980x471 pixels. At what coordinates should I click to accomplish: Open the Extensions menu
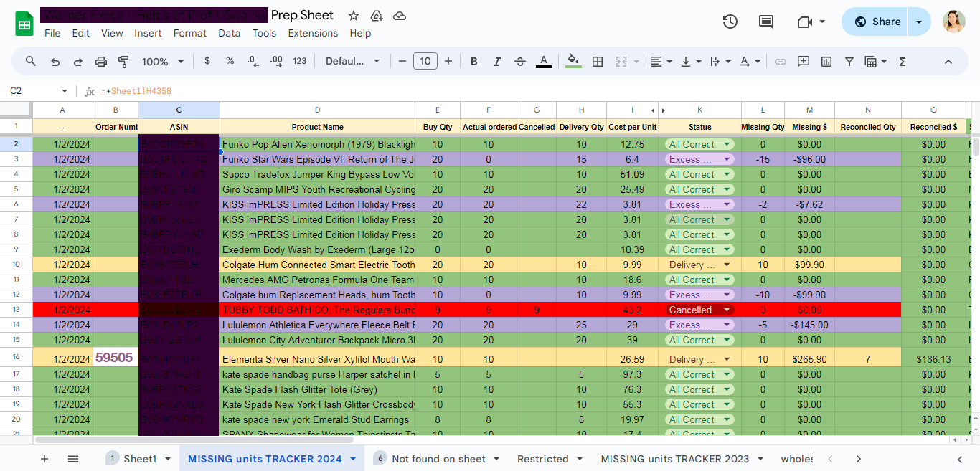[313, 33]
